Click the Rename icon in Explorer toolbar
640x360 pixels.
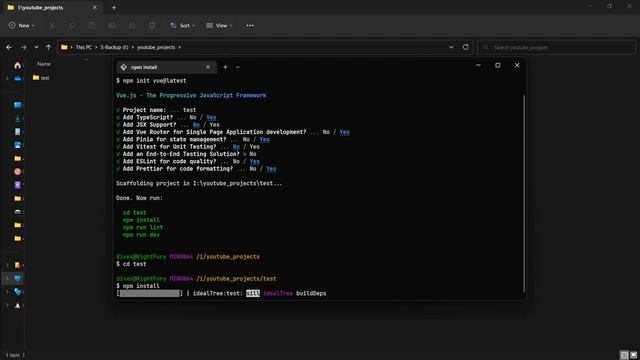[112, 25]
